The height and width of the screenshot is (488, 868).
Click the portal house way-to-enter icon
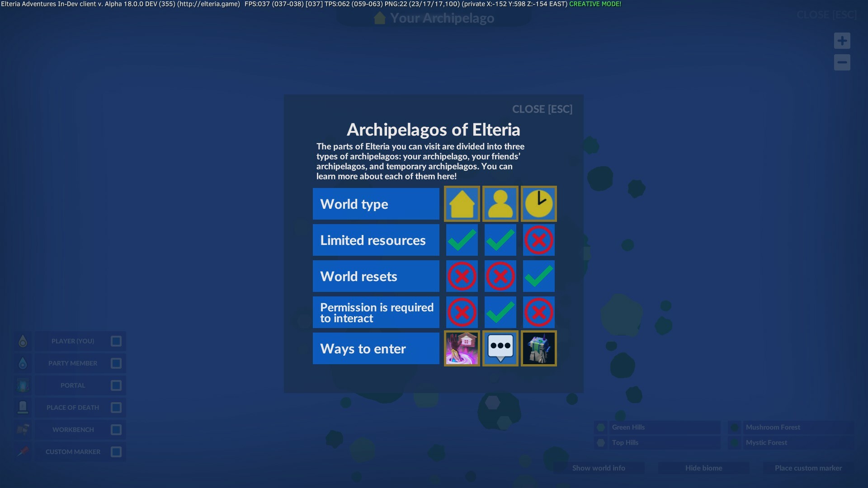(x=462, y=348)
